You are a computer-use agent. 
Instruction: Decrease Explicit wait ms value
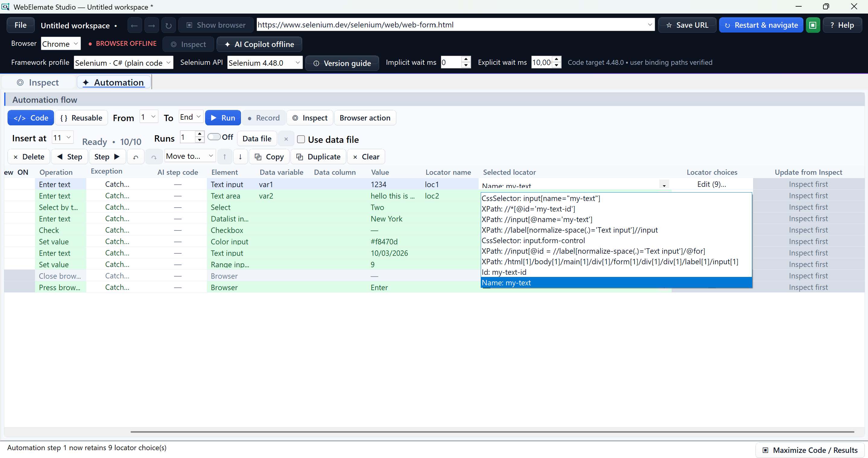tap(557, 65)
